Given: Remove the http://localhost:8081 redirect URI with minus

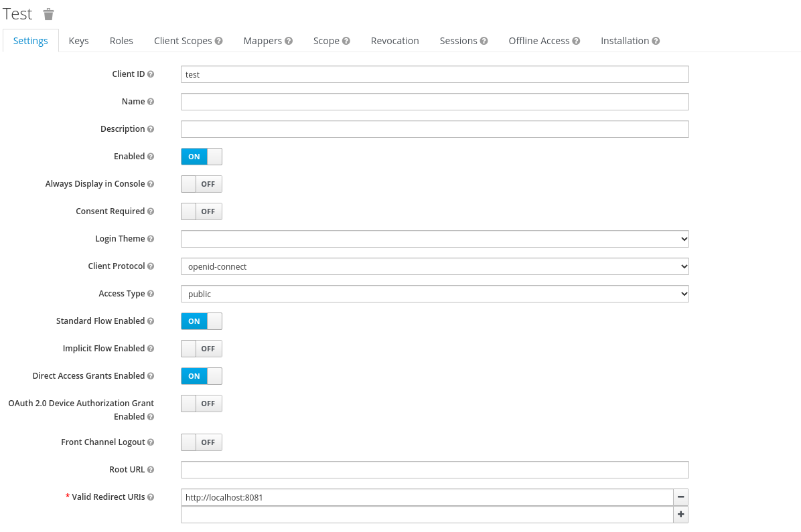Looking at the screenshot, I should [680, 497].
